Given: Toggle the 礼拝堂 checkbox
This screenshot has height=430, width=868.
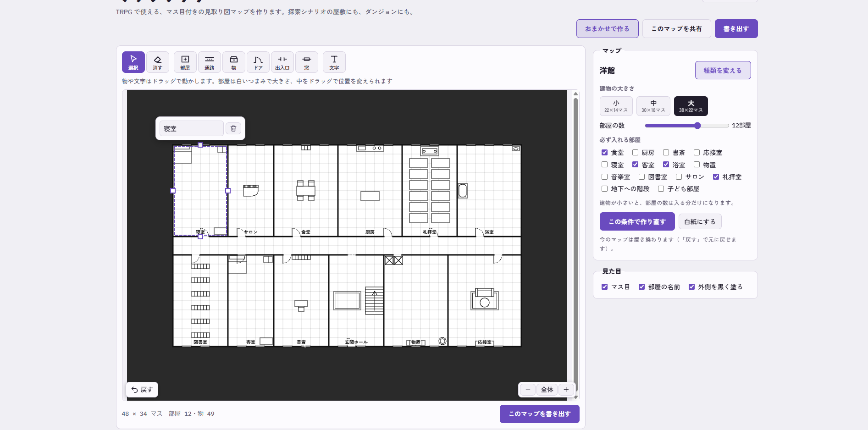Looking at the screenshot, I should [716, 176].
